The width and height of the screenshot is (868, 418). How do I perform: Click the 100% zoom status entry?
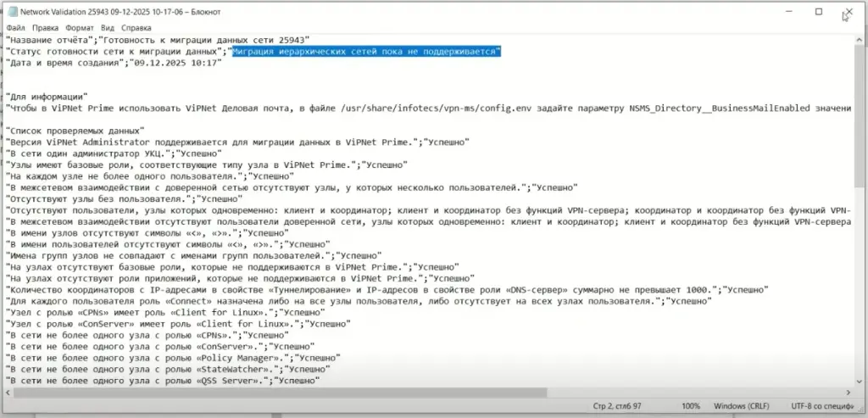tap(690, 406)
